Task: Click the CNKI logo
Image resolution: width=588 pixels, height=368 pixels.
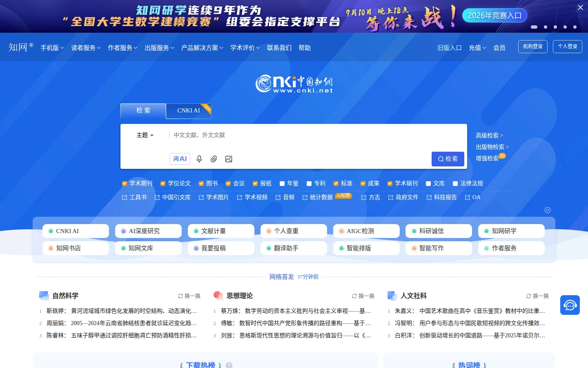Action: (294, 84)
